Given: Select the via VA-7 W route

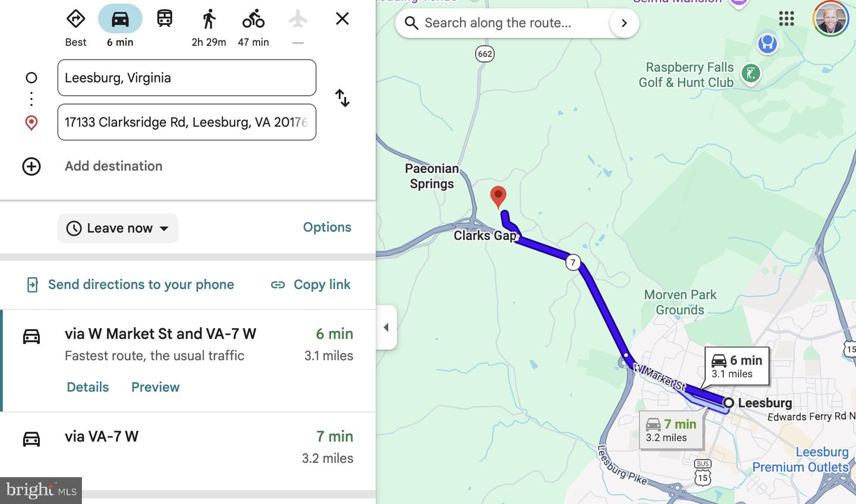Looking at the screenshot, I should [188, 447].
